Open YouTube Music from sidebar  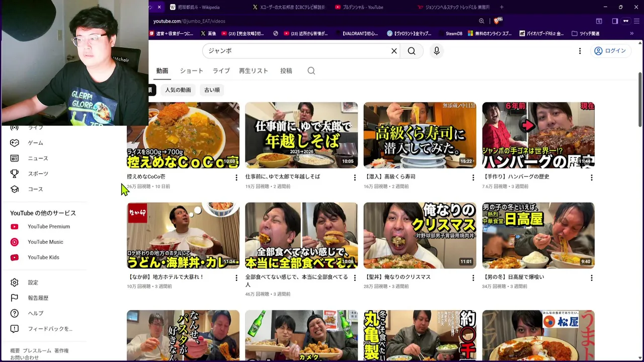tap(45, 242)
